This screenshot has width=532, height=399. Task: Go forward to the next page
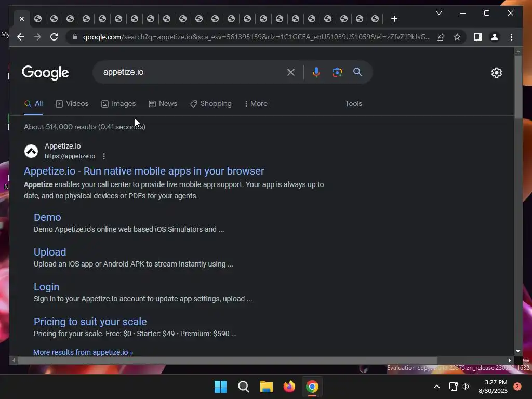(x=37, y=37)
